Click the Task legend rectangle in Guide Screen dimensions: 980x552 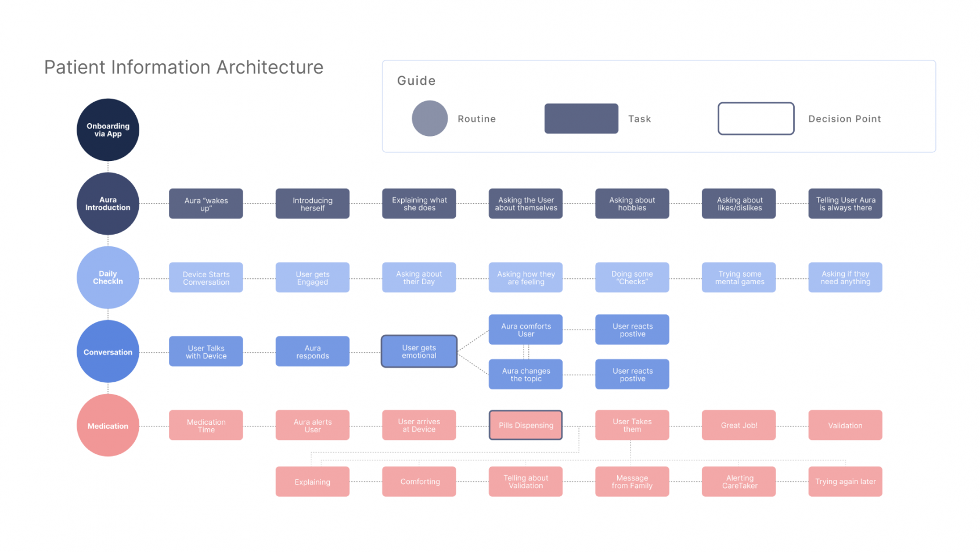click(x=581, y=119)
